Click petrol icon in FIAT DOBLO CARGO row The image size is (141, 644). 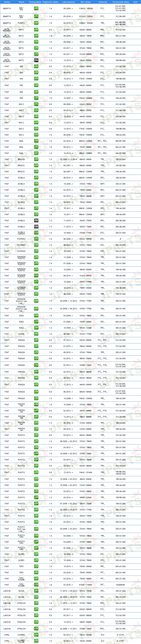coord(36,233)
